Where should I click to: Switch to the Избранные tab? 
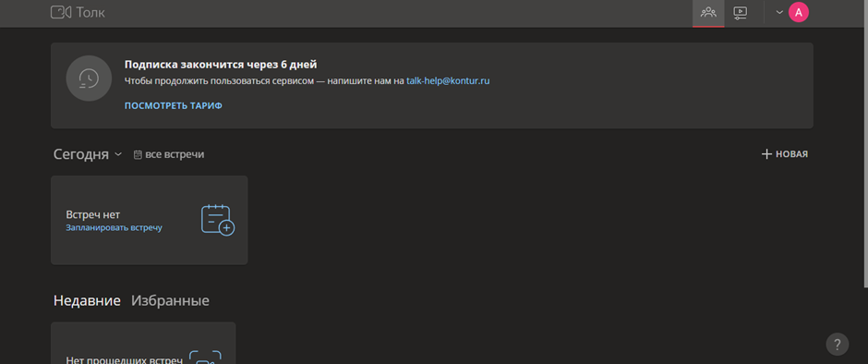tap(170, 301)
